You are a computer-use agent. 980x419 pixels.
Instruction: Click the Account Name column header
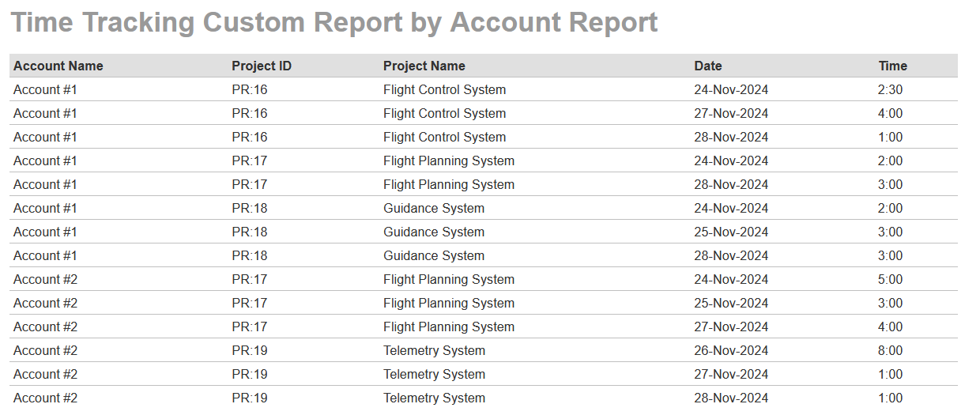pos(58,66)
